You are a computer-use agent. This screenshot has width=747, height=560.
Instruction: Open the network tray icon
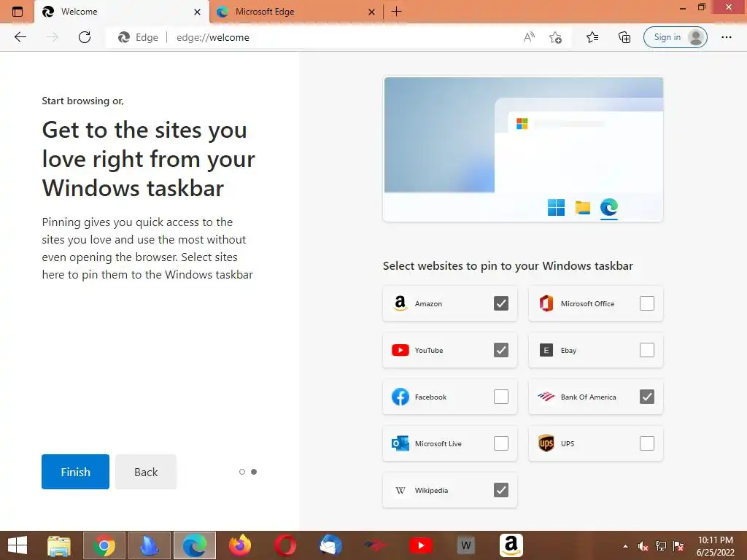[x=661, y=546]
